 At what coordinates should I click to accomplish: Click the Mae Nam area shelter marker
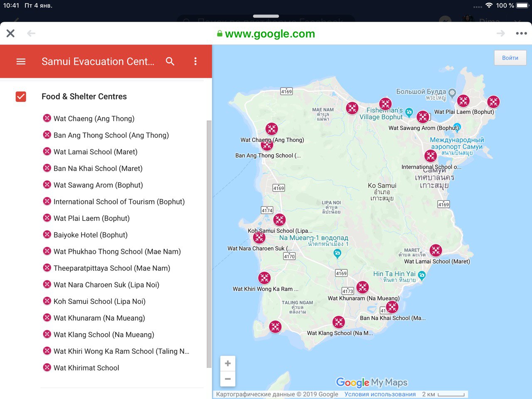tap(352, 108)
